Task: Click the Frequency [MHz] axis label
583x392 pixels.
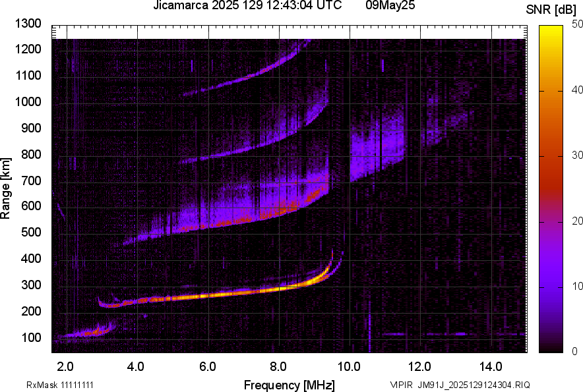Action: click(x=290, y=385)
